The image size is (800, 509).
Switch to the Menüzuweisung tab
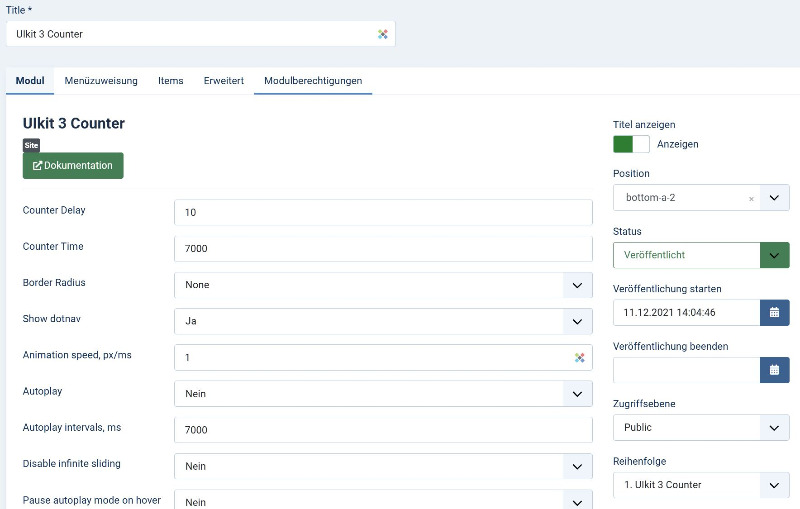click(101, 80)
